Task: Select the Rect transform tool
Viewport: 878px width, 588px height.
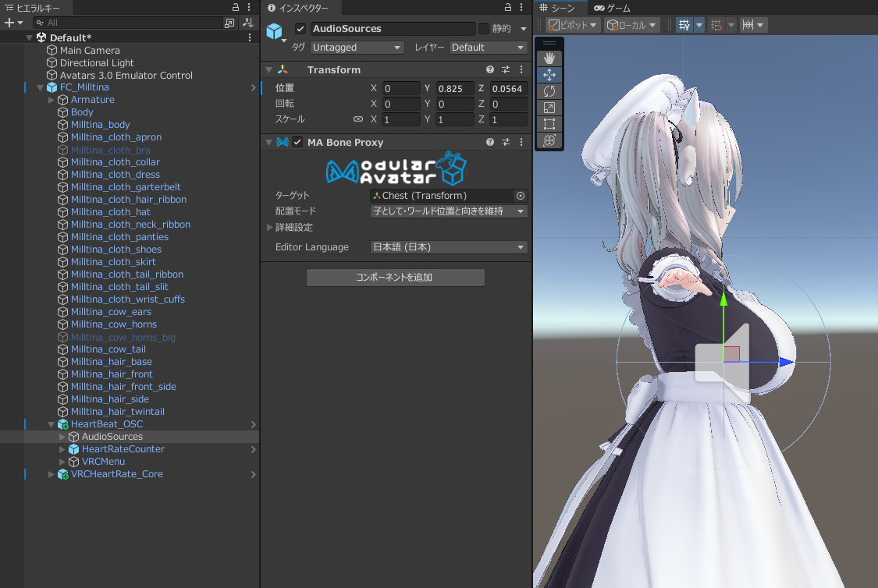Action: coord(549,124)
